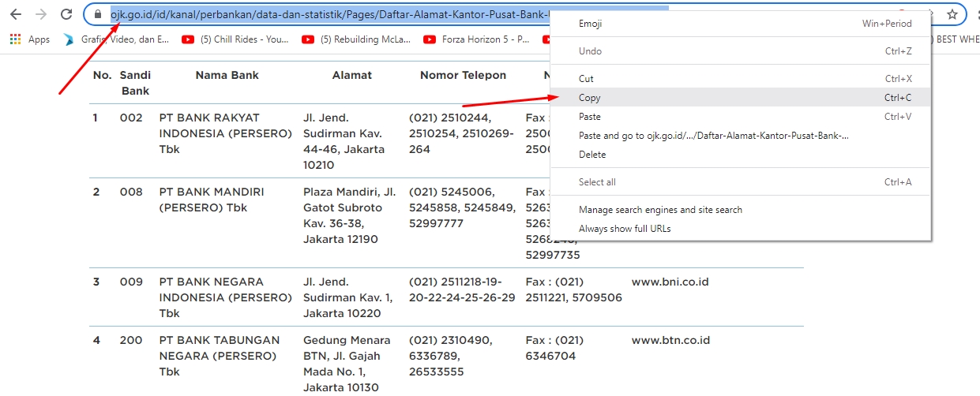980x396 pixels.
Task: Click the 'Sandi Bank' column header
Action: coord(135,83)
